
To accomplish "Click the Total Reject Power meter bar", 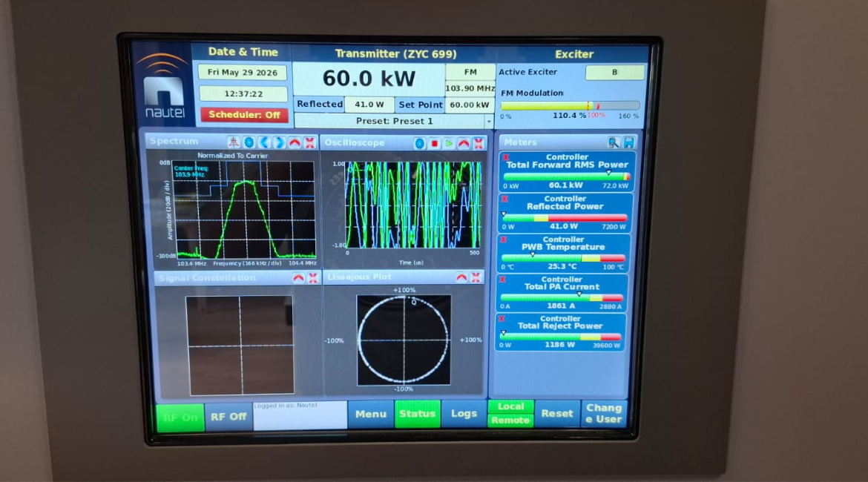I will 559,337.
